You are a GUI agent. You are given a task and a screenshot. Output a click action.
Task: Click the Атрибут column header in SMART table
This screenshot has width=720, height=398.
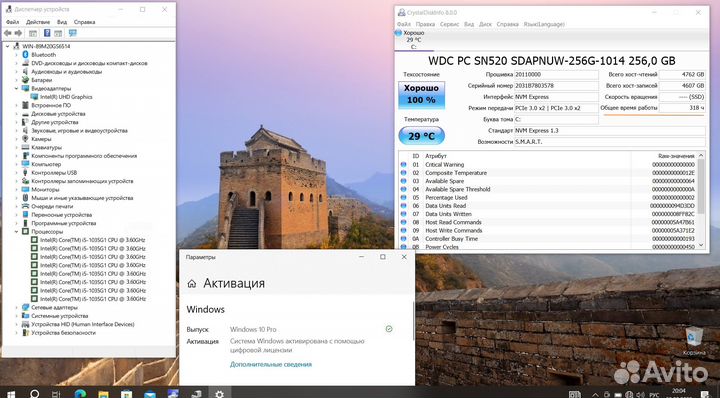(436, 156)
